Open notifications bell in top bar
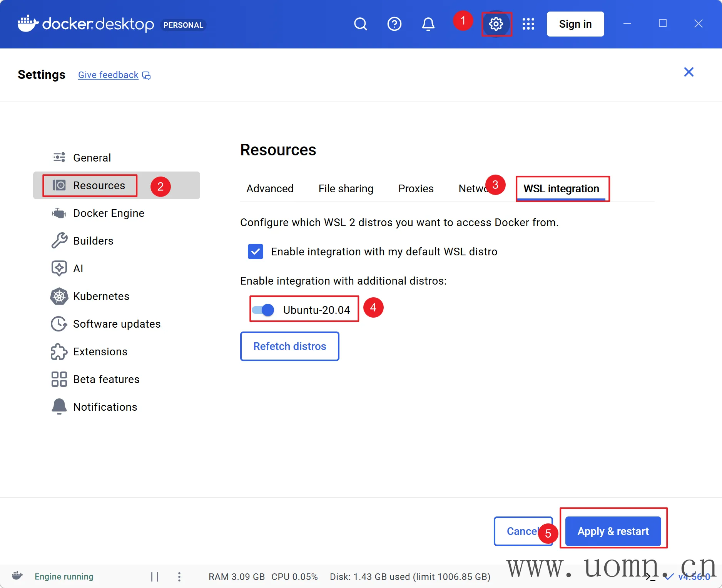Screen dimensions: 722x588 (428, 24)
